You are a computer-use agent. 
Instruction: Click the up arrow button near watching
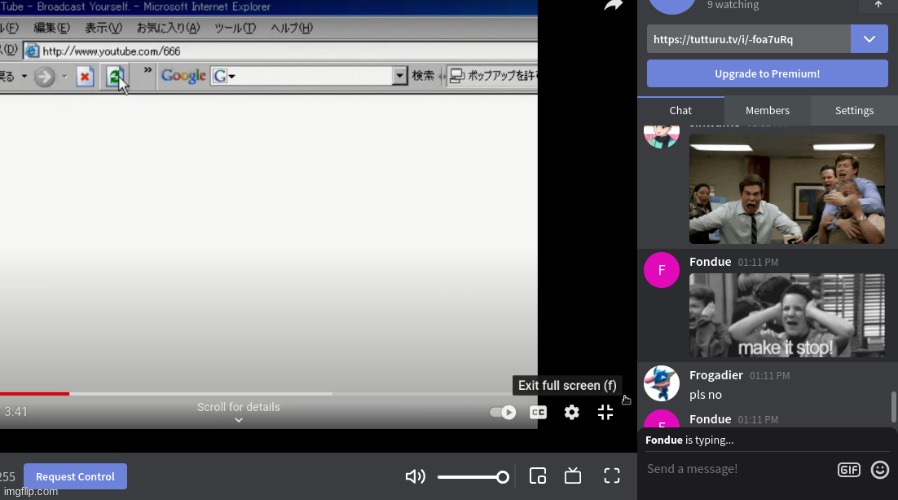pyautogui.click(x=878, y=5)
